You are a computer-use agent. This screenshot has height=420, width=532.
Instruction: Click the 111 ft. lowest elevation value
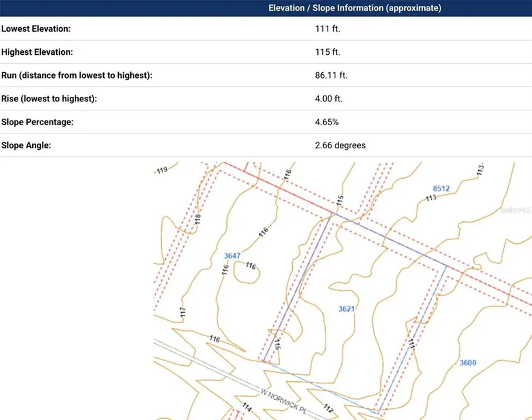pyautogui.click(x=327, y=29)
